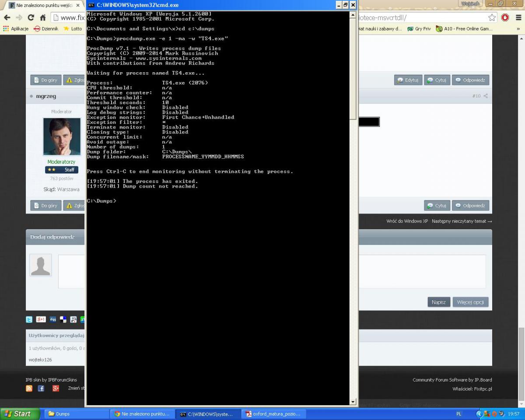
Task: Click the Chrome address bar
Action: tap(271, 17)
